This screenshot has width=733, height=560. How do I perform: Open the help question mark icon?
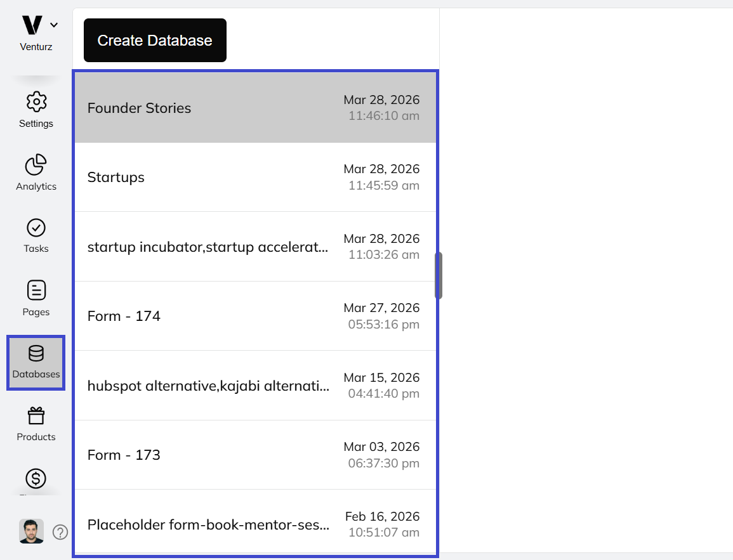[60, 533]
